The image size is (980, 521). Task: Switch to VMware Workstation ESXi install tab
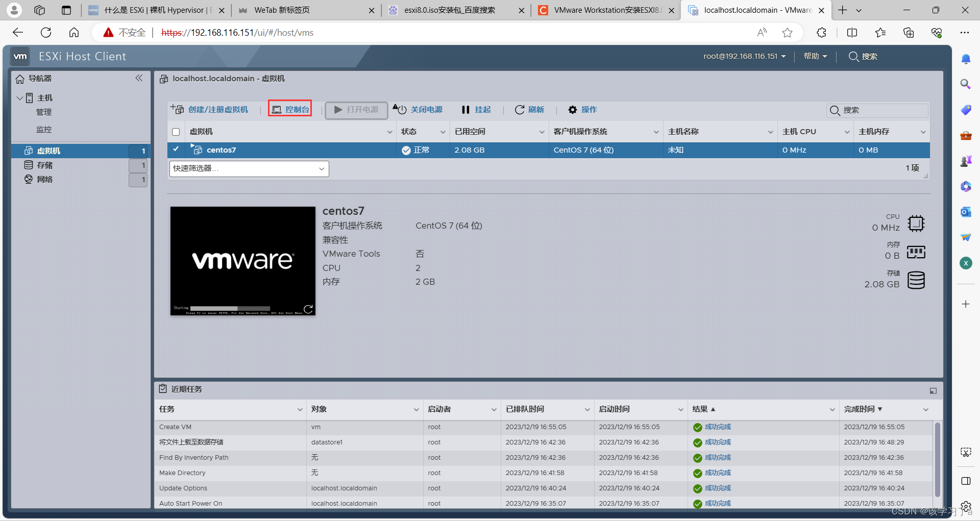[606, 10]
